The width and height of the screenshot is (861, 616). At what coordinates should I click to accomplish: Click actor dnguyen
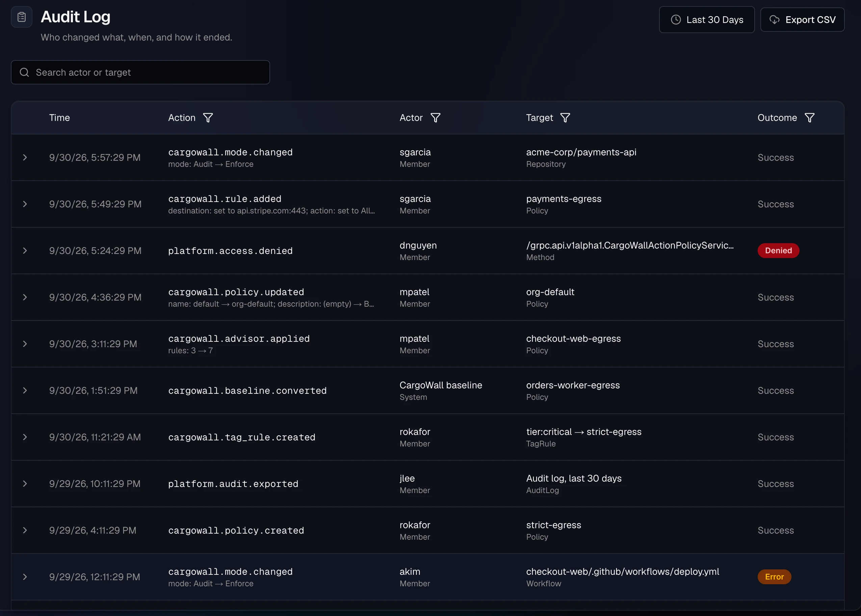(x=418, y=246)
